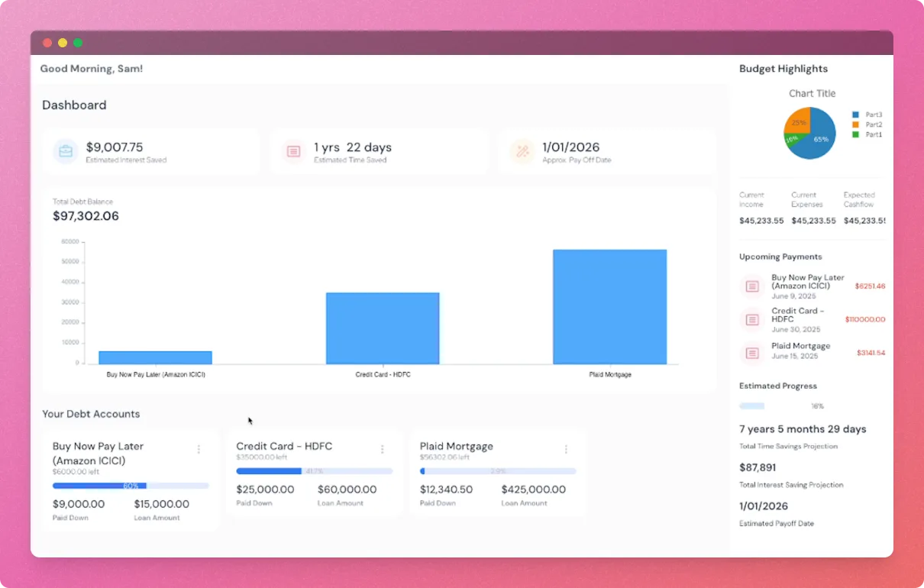The width and height of the screenshot is (924, 588).
Task: Click the Credit Card – HDFC payment icon
Action: pos(751,319)
